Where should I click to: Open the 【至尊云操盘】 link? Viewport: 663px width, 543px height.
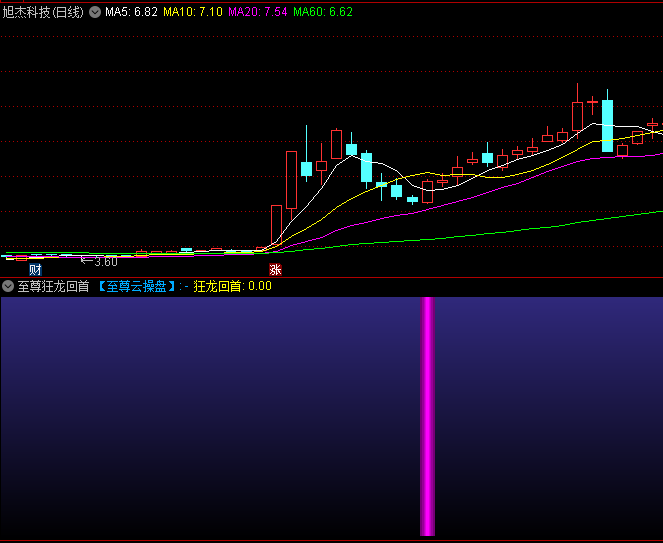coord(137,286)
